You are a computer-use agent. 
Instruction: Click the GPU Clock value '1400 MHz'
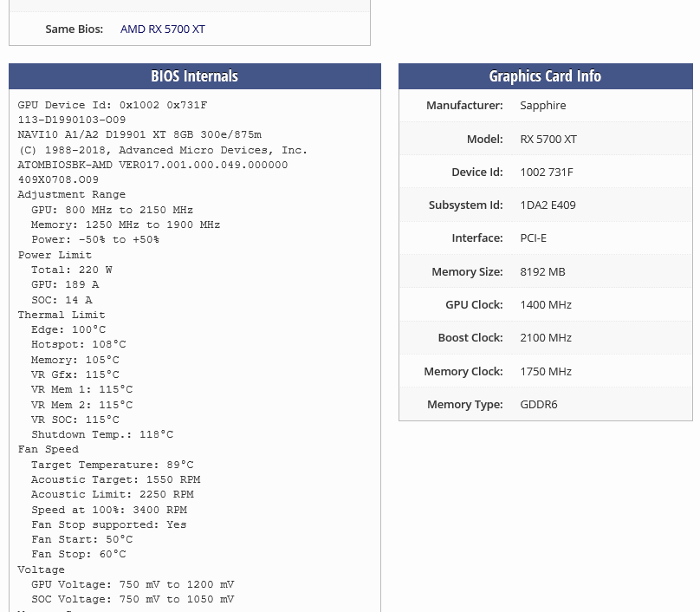(x=546, y=305)
